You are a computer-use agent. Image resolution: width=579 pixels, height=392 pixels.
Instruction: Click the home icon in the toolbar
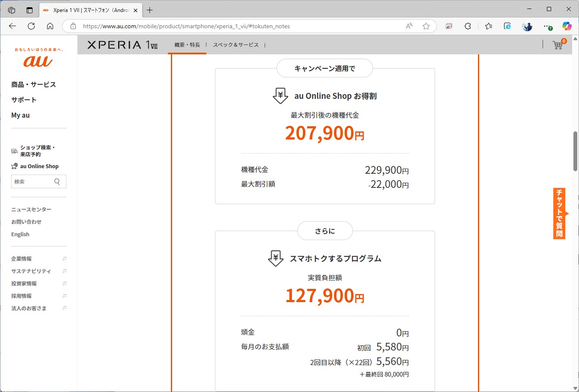point(50,26)
